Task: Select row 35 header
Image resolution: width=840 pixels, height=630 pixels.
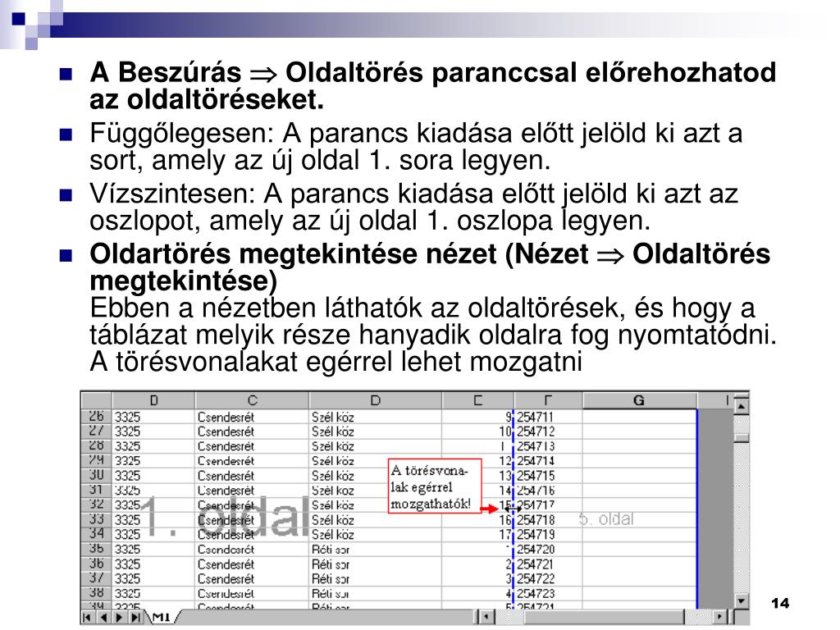Action: [96, 549]
